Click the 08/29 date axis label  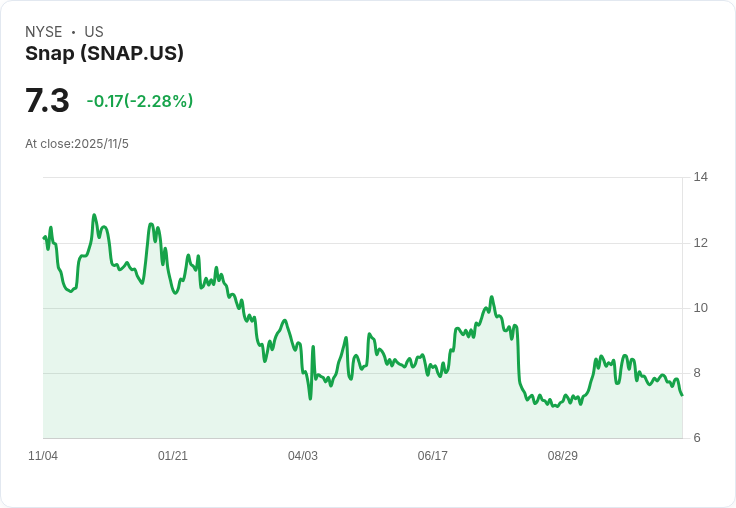[x=563, y=456]
